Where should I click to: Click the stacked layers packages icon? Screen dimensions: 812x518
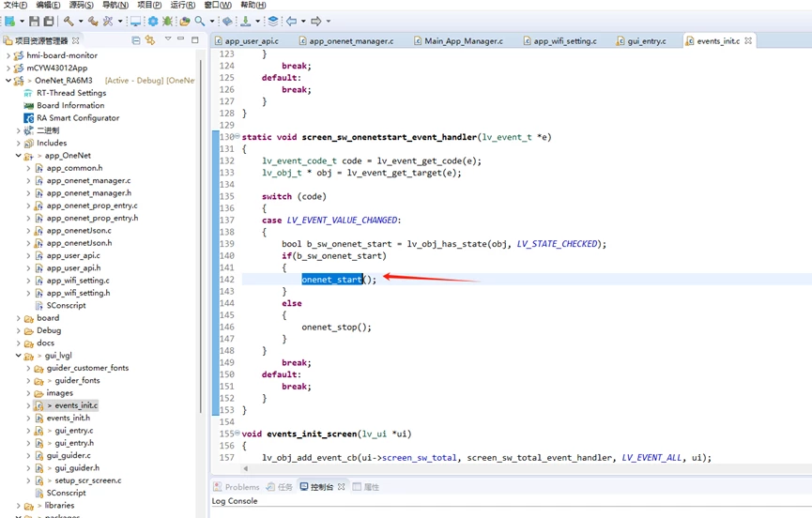[x=273, y=22]
